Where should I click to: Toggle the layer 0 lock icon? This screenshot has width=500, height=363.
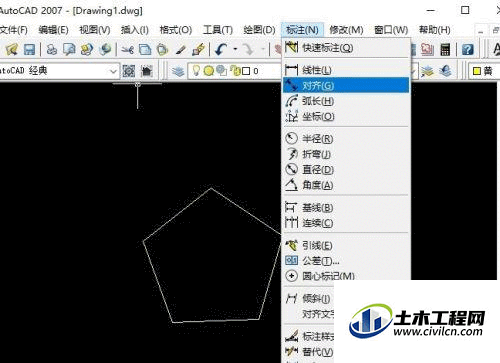pos(235,71)
